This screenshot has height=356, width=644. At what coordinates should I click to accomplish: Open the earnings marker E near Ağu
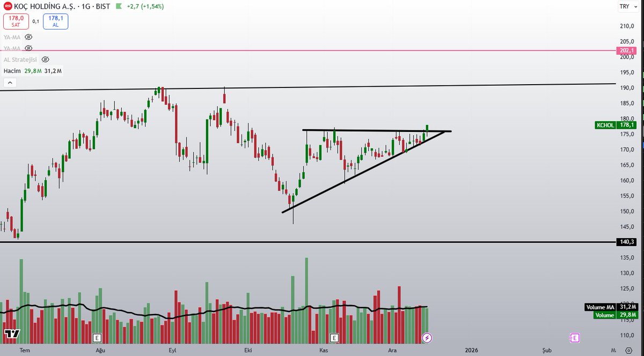click(x=97, y=338)
